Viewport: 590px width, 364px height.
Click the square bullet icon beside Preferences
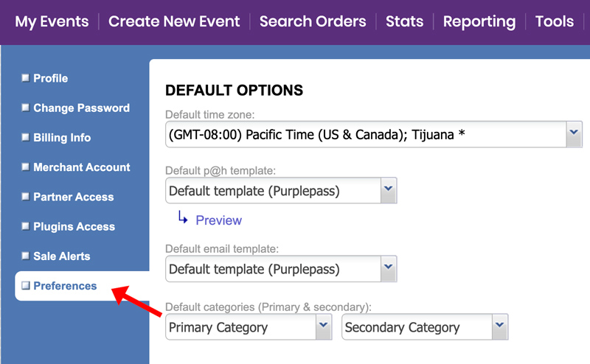click(x=26, y=285)
